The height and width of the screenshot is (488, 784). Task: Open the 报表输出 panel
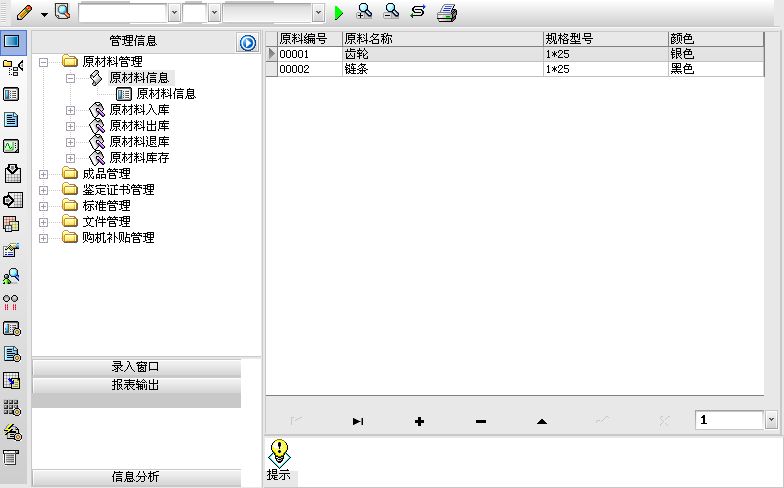coord(136,385)
